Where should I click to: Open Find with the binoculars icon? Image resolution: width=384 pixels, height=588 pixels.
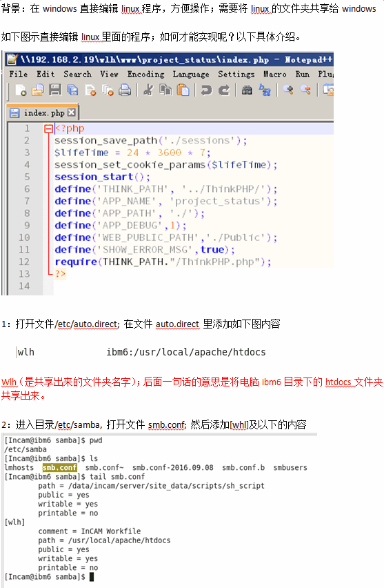point(247,90)
